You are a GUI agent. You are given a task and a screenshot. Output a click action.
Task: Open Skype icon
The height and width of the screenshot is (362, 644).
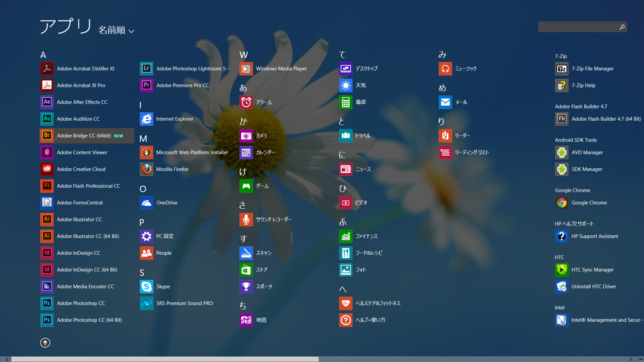[x=147, y=286]
